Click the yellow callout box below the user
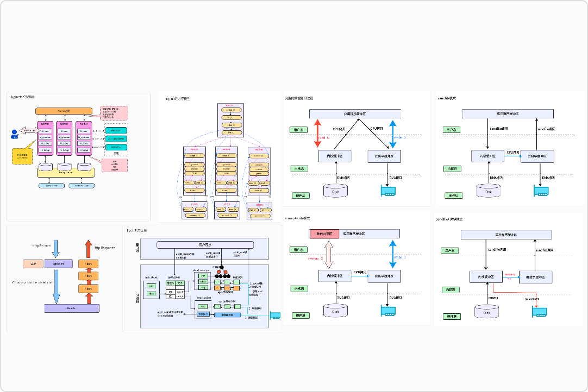588x392 pixels. (x=22, y=156)
